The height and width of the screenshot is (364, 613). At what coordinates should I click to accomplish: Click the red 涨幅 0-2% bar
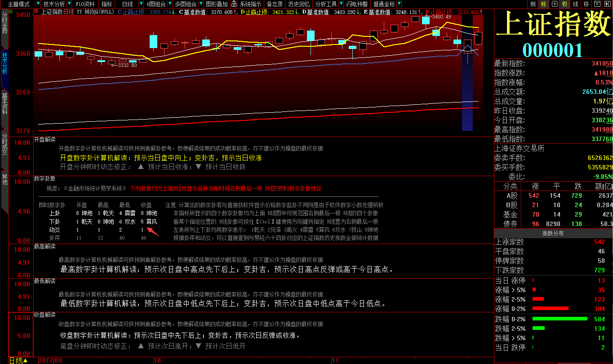[x=551, y=309]
